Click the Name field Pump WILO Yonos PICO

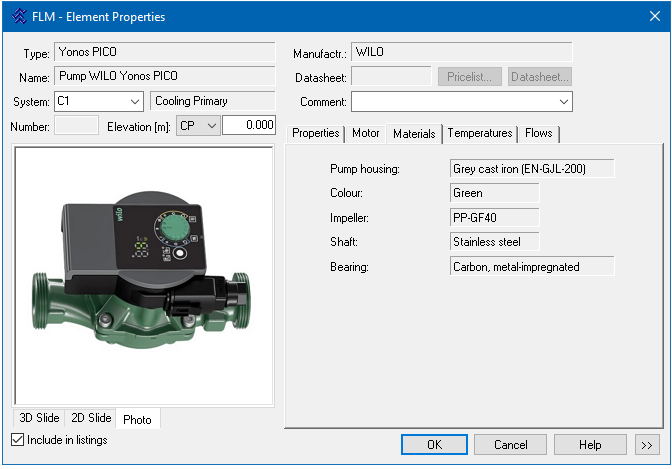tap(164, 76)
